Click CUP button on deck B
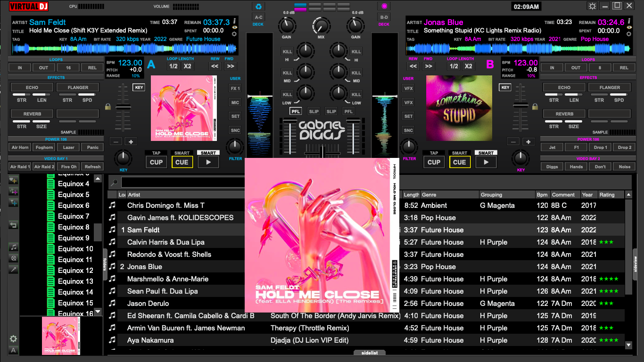 pyautogui.click(x=434, y=162)
